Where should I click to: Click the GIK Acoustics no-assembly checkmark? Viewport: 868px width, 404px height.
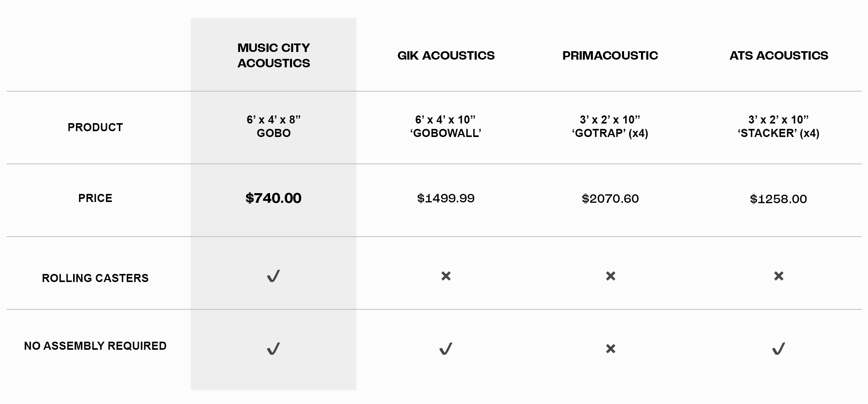point(446,349)
